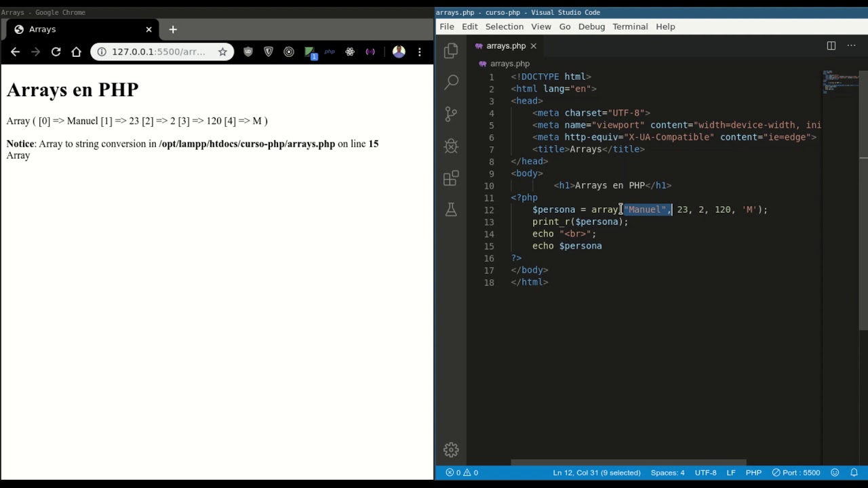Screen dimensions: 868x488
Task: Open Chrome's three-dot menu
Action: pos(419,52)
